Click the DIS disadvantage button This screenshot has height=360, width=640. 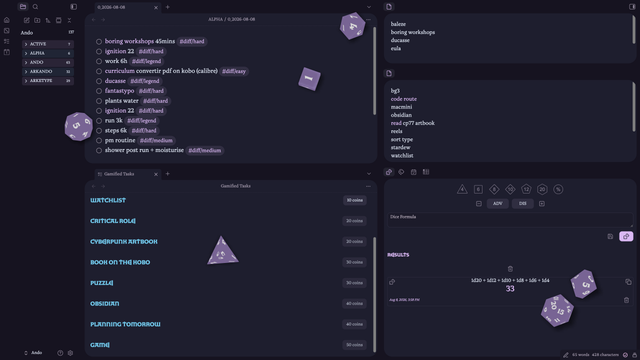[x=522, y=204]
